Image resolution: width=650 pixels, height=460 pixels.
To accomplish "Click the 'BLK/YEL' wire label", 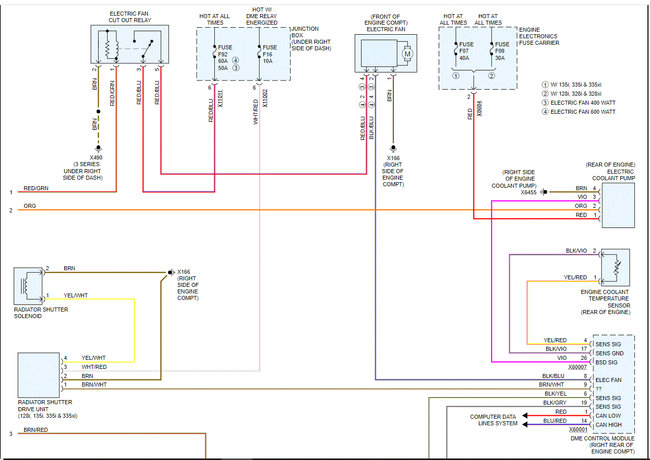I will [555, 393].
